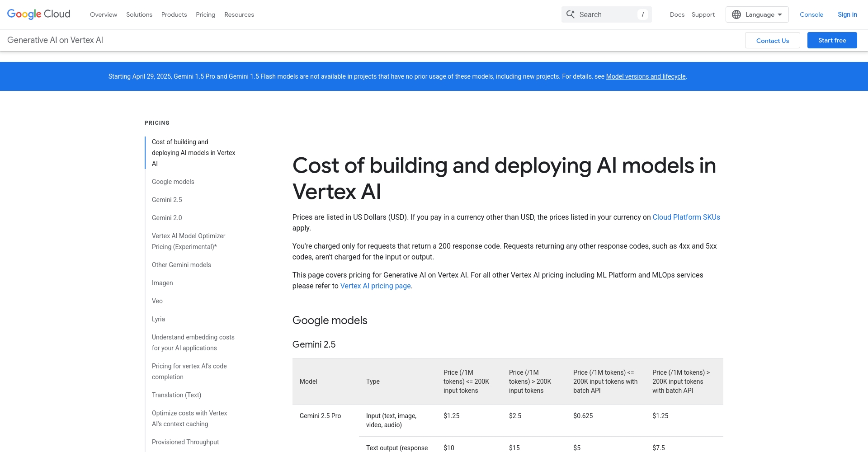Click the PRICING sidebar heading
The width and height of the screenshot is (868, 452).
[157, 123]
